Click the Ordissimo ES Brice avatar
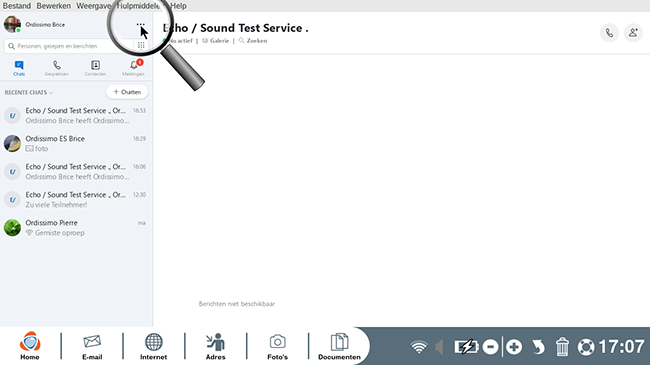 pyautogui.click(x=12, y=144)
